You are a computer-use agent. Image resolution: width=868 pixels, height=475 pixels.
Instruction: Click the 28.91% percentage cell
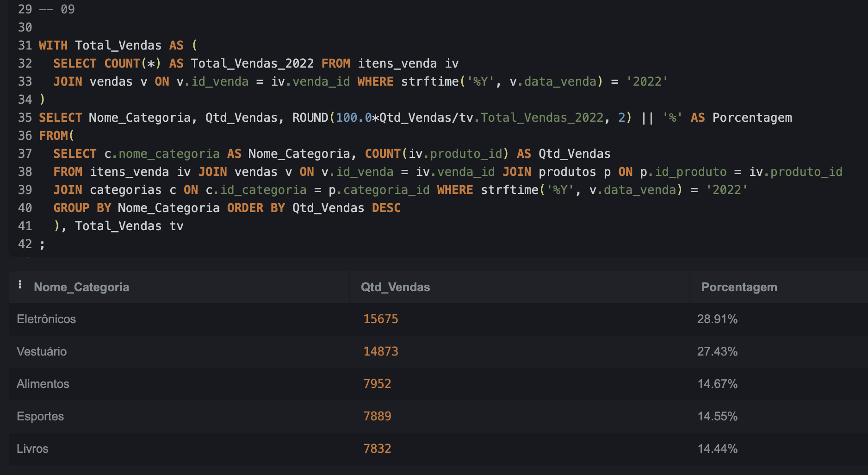click(717, 319)
